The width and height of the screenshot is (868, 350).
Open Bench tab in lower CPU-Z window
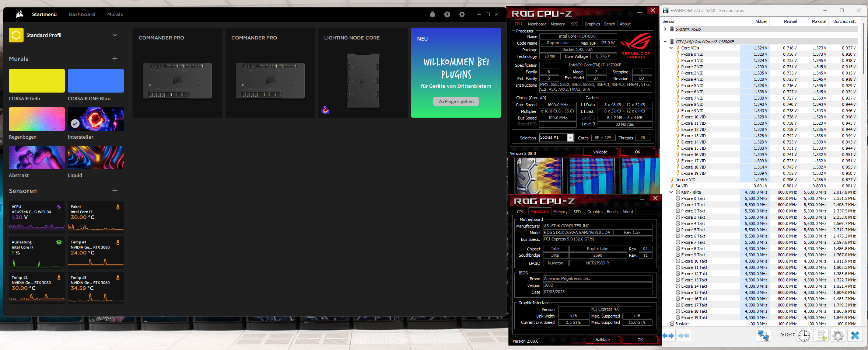(612, 212)
